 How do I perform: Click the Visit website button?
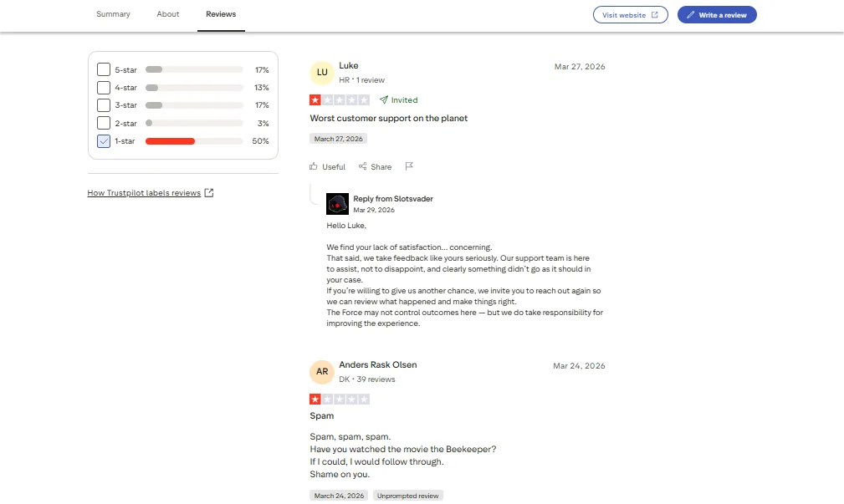coord(631,14)
